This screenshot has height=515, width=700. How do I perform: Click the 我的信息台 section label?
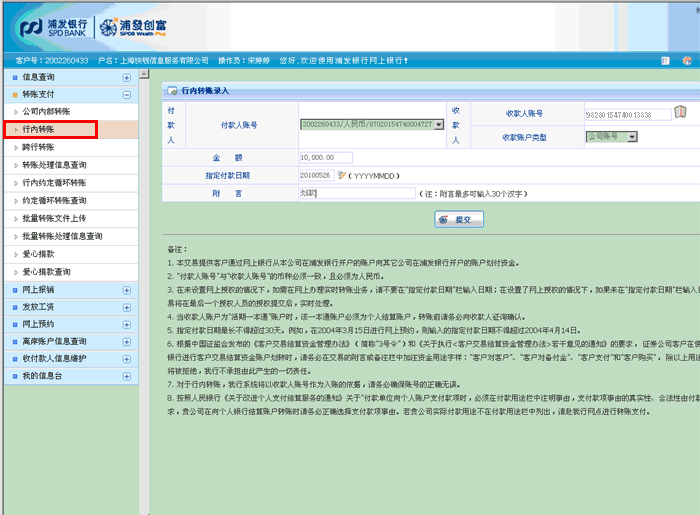coord(42,376)
